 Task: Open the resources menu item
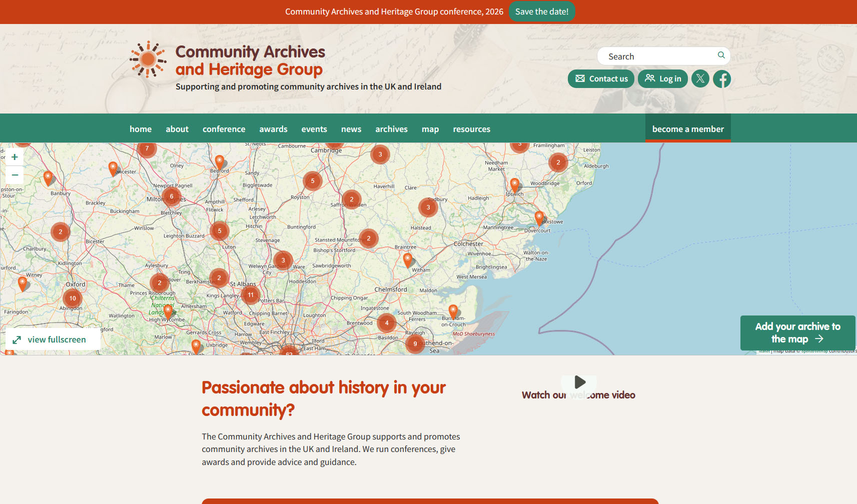(x=471, y=129)
